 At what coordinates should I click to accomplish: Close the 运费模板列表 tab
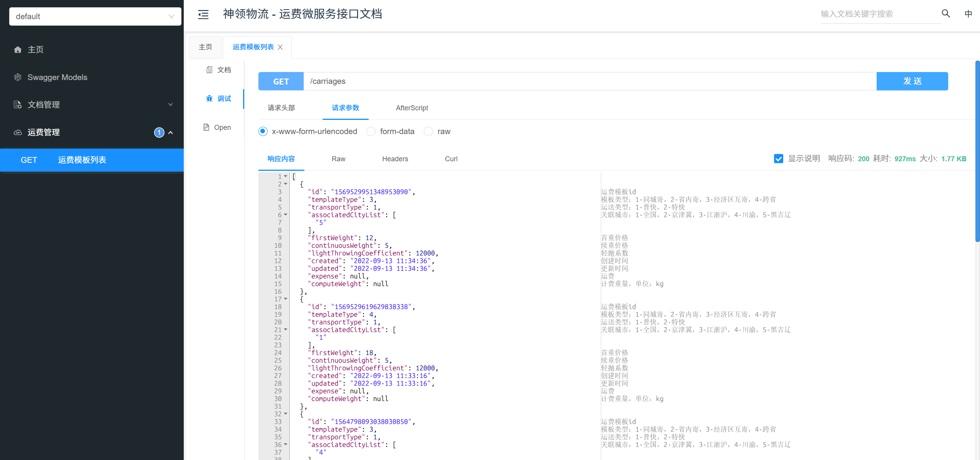click(280, 47)
